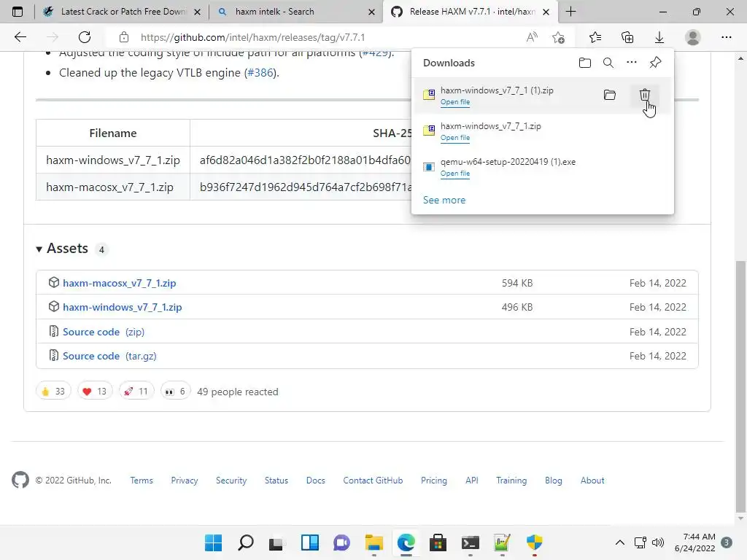747x560 pixels.
Task: Click See more in Downloads
Action: 444,200
